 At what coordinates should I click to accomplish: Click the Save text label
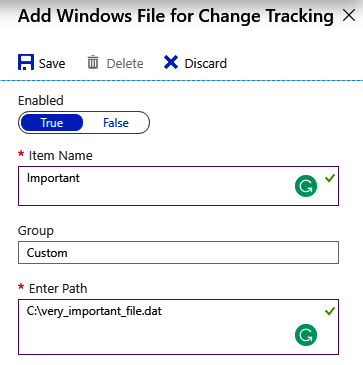pos(52,63)
